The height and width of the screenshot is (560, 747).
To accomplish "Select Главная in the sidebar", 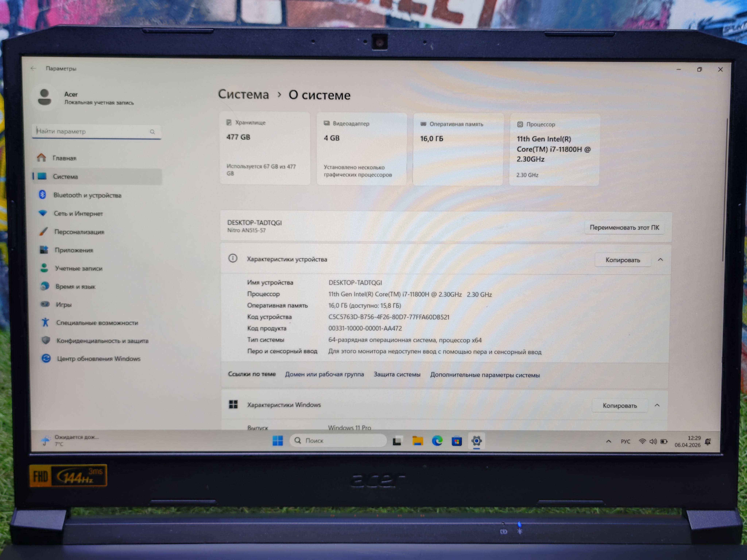I will 64,158.
